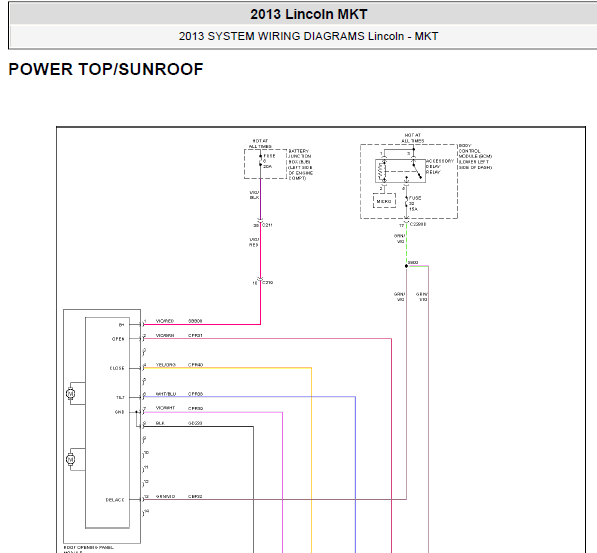Click the Roof Opening Panel Module label
This screenshot has width=597, height=553.
tap(88, 550)
